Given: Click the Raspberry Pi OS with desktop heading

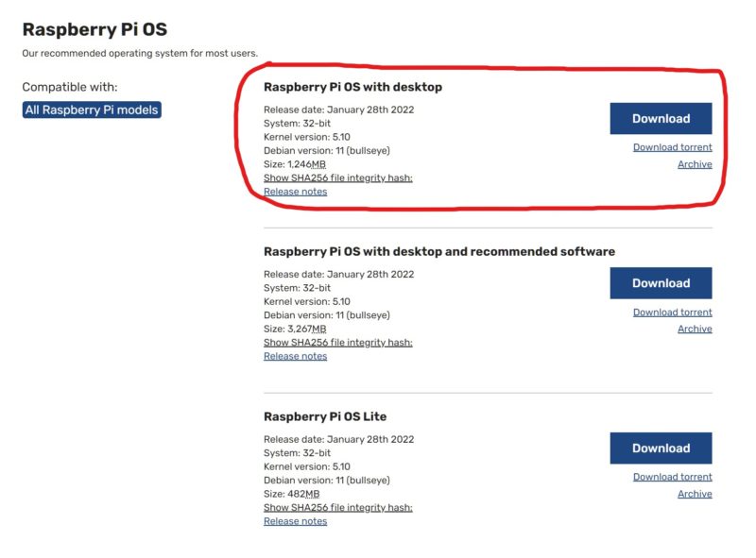Looking at the screenshot, I should (352, 87).
